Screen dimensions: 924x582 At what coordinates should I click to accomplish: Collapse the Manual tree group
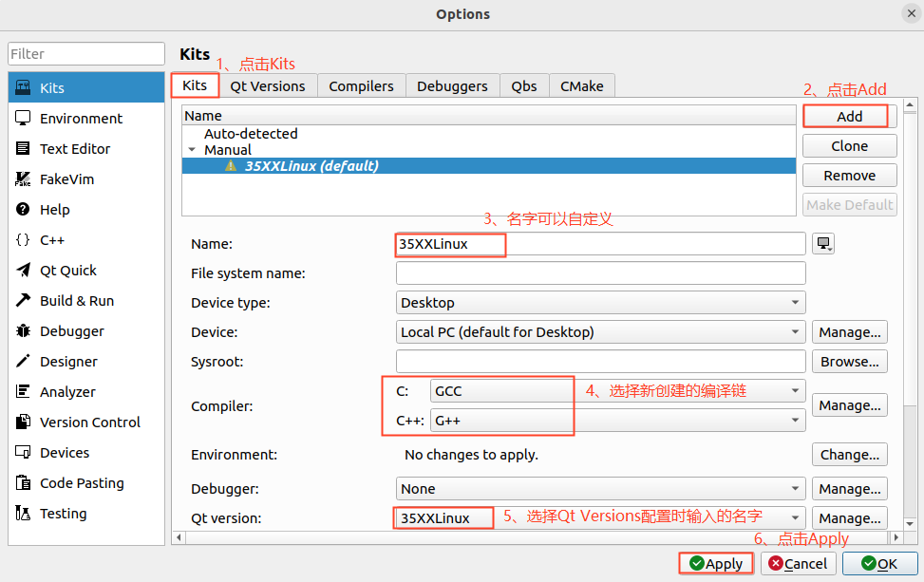[192, 150]
